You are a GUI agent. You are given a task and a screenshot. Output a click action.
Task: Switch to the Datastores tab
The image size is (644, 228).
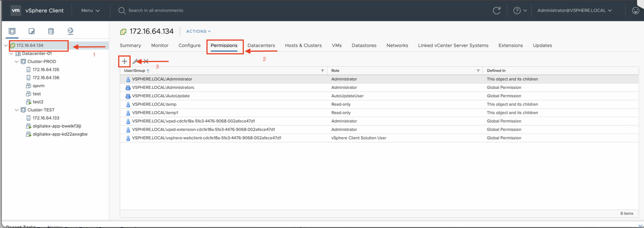(x=364, y=46)
